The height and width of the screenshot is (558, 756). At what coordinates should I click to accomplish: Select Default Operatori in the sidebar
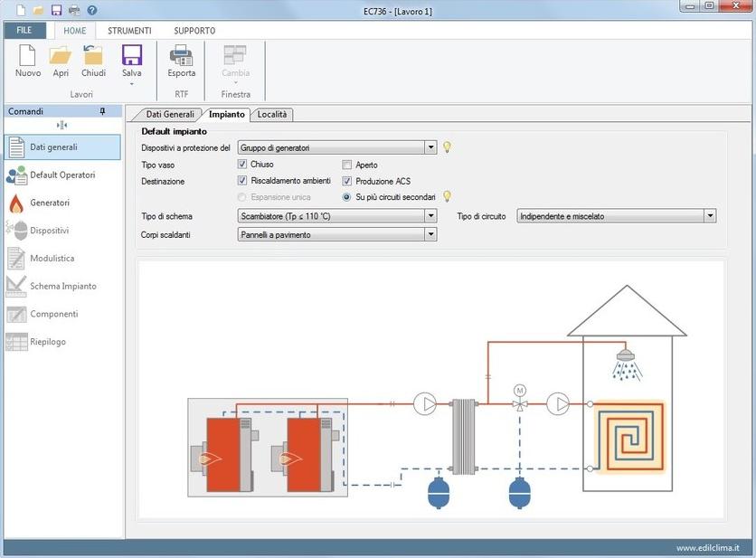point(61,175)
